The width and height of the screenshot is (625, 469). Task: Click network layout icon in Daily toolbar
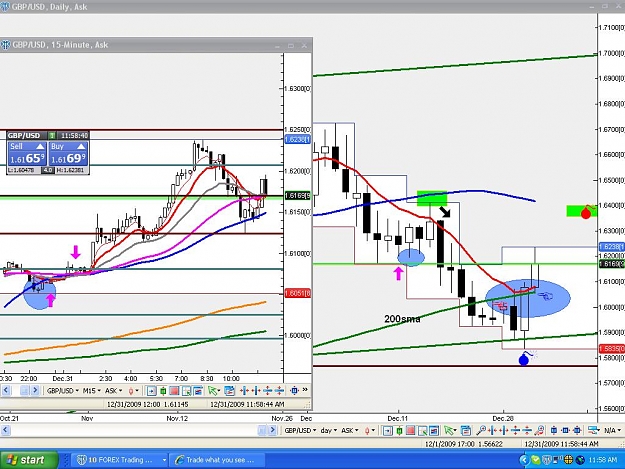coord(594,430)
